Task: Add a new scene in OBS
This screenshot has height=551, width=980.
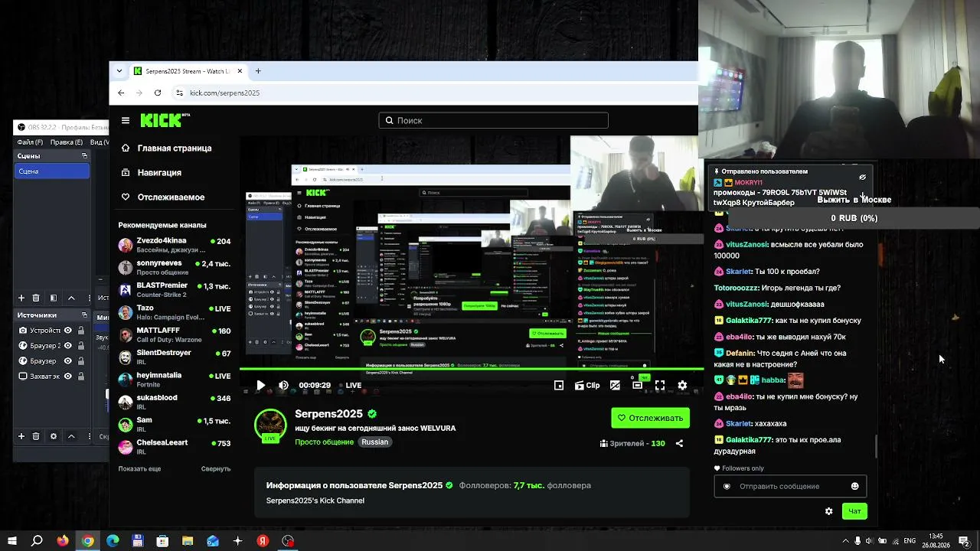Action: click(21, 298)
